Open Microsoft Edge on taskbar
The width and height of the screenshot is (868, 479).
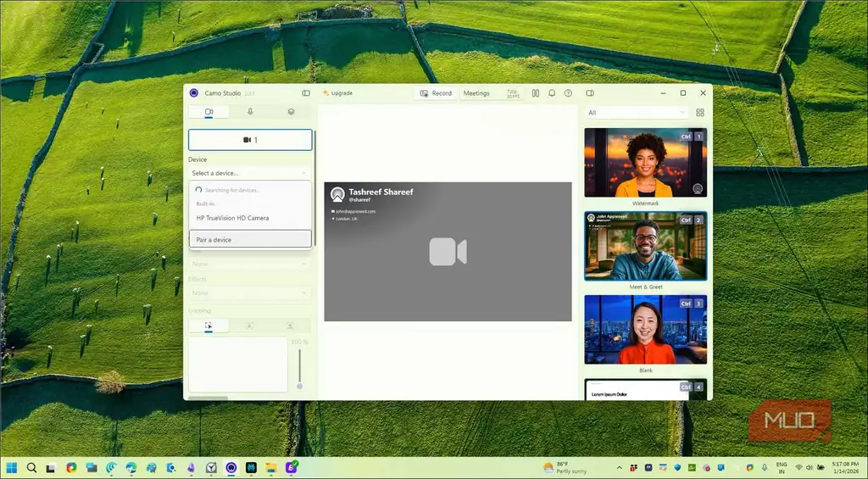tap(131, 468)
